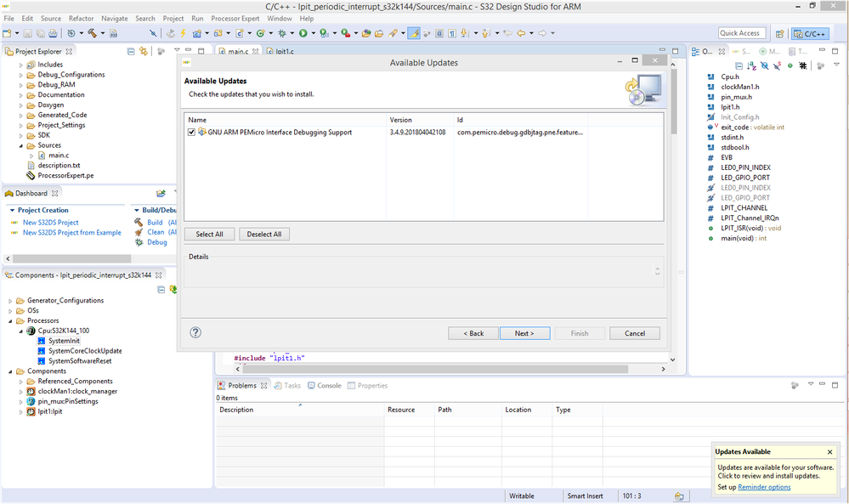Collapse the Processors node in Components view

10,321
